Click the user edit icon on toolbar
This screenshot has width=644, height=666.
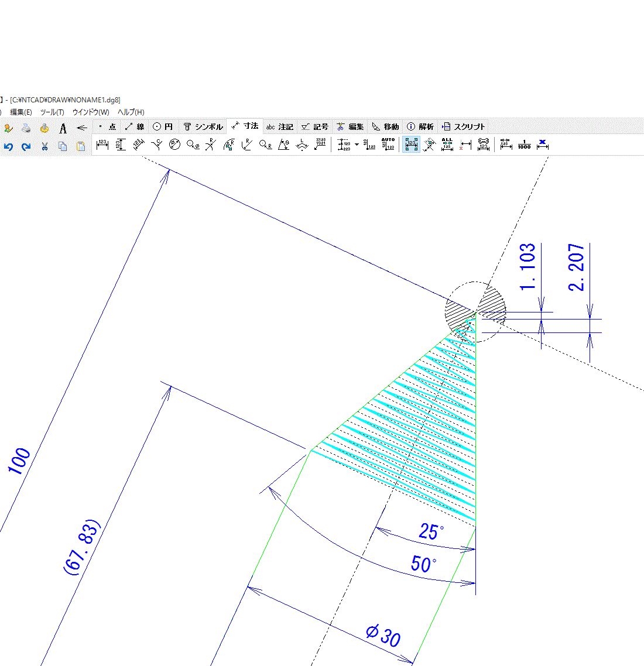[x=8, y=128]
